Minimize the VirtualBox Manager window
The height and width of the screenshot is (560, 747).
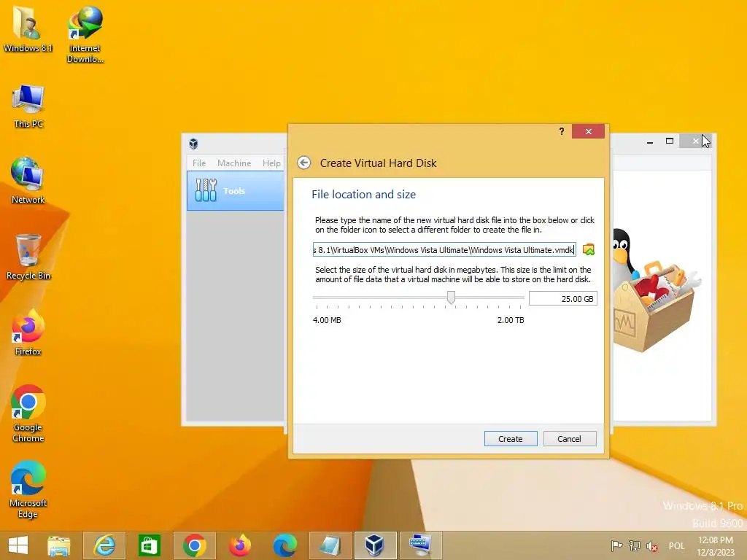point(650,141)
